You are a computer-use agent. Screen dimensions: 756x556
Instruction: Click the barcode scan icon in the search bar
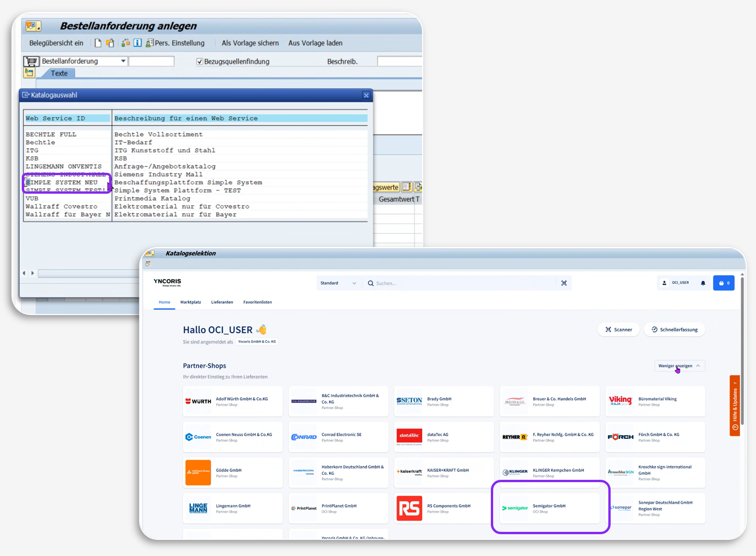coord(564,283)
